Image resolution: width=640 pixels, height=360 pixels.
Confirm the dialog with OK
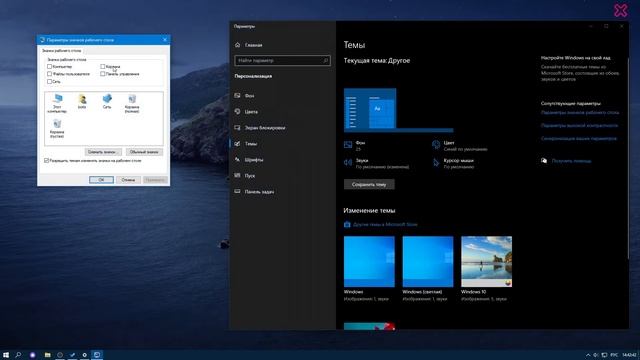point(101,180)
